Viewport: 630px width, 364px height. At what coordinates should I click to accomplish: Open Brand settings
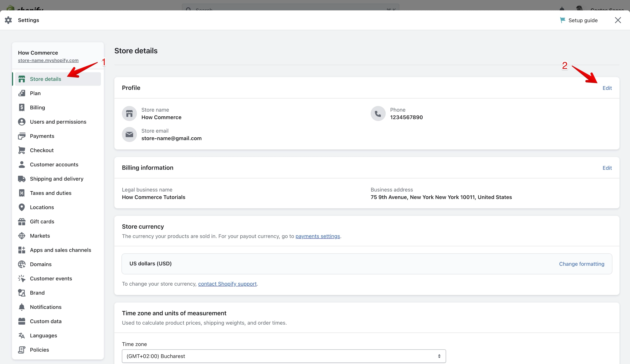58,293
